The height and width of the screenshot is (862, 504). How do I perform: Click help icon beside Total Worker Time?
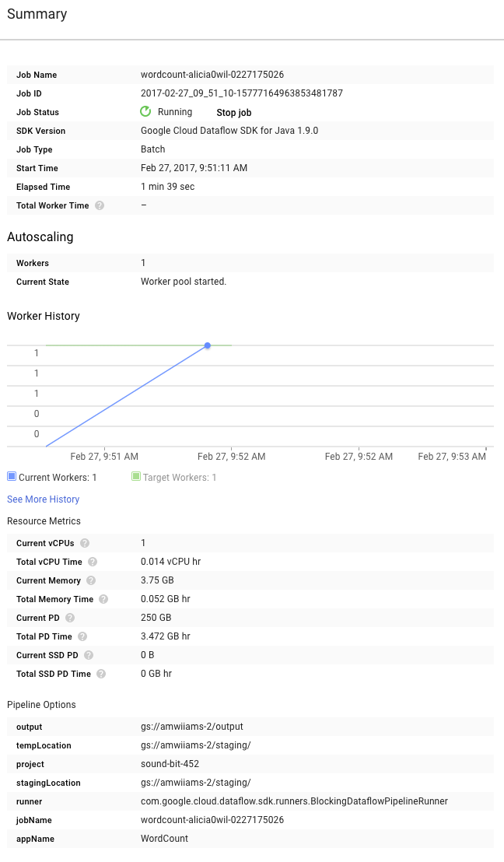click(99, 206)
